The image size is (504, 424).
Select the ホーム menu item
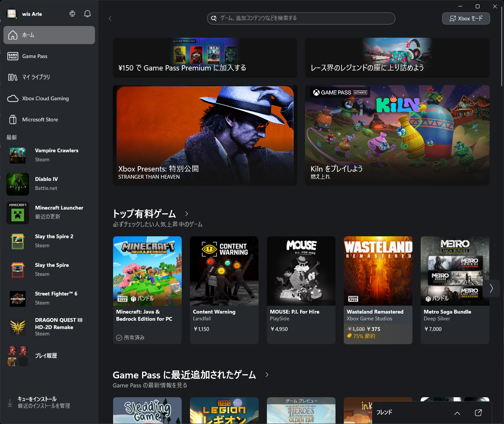click(x=49, y=35)
